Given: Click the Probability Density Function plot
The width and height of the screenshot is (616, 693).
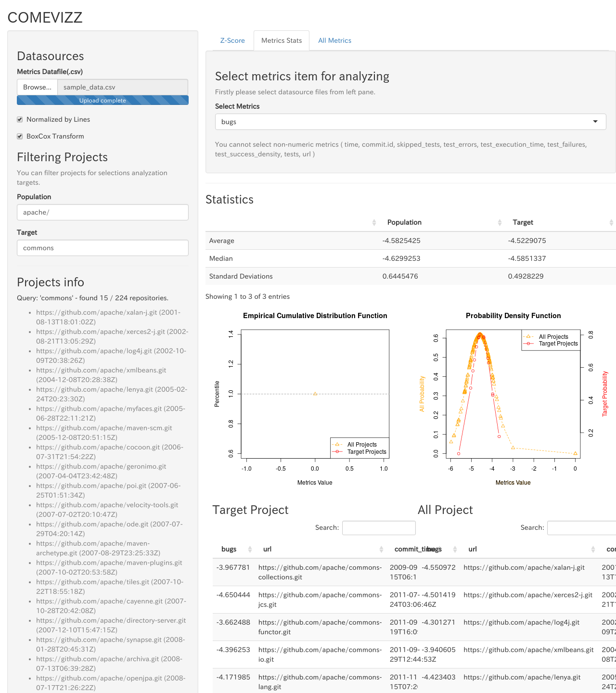Looking at the screenshot, I should [513, 394].
